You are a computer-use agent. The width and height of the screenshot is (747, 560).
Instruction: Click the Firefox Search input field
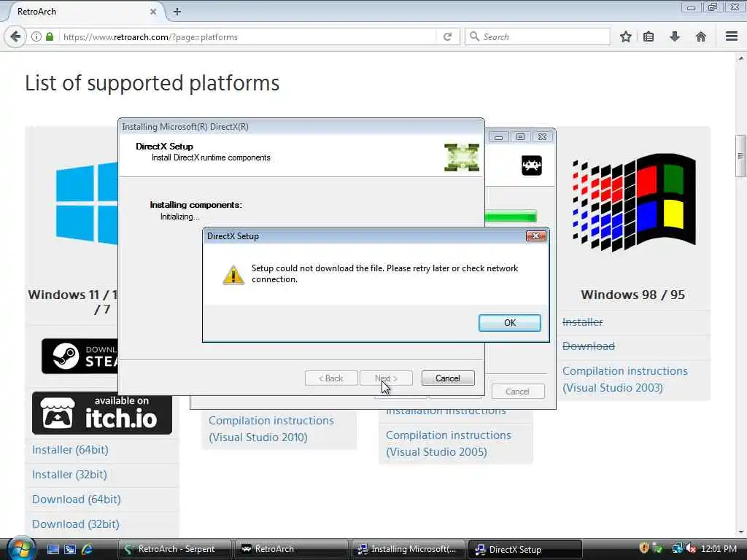click(538, 36)
